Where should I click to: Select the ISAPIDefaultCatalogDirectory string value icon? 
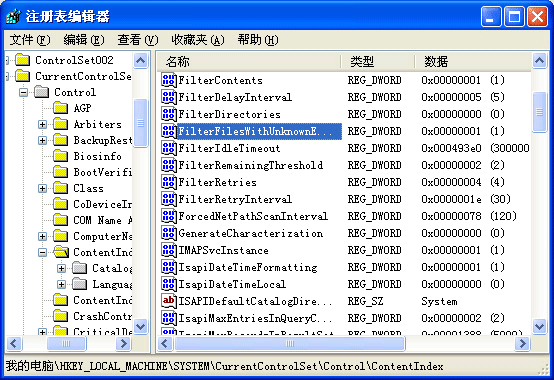[x=169, y=301]
